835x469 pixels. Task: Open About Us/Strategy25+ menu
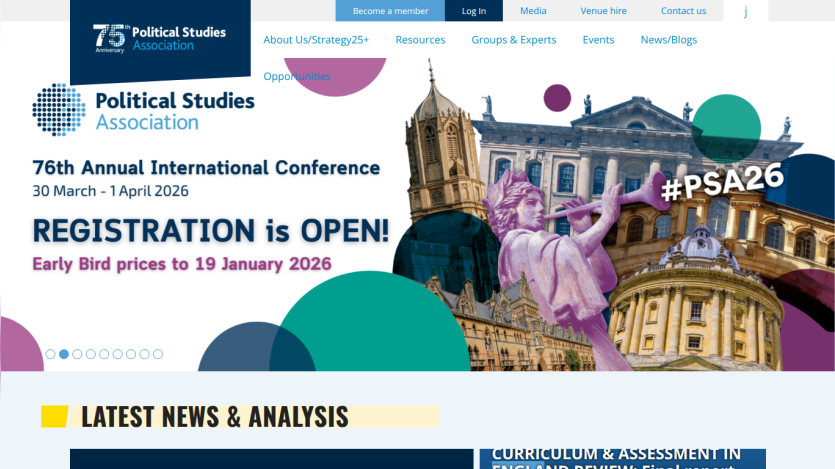(316, 40)
